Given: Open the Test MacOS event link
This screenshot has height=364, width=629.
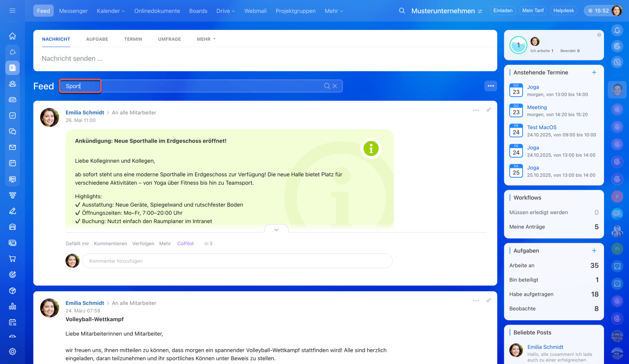Looking at the screenshot, I should pos(542,127).
